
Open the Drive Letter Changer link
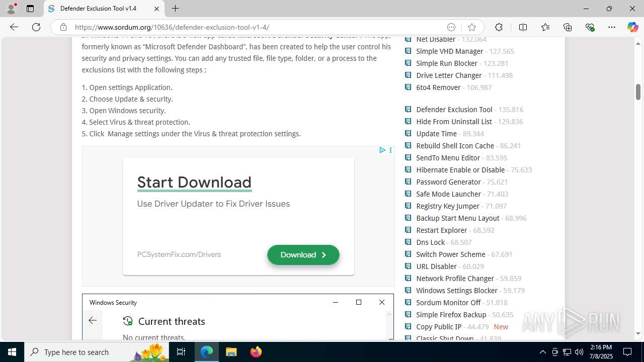click(x=449, y=75)
